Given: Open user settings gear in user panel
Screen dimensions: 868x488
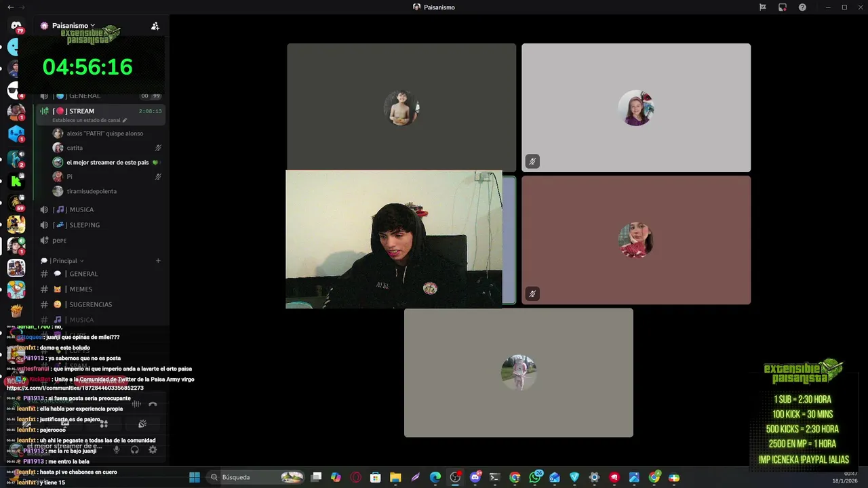Looking at the screenshot, I should [x=153, y=449].
